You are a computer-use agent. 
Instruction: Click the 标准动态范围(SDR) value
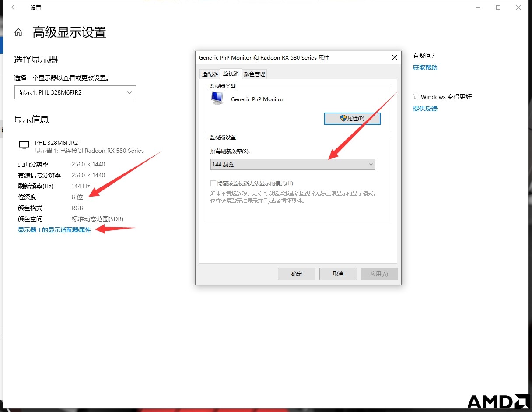(x=98, y=219)
